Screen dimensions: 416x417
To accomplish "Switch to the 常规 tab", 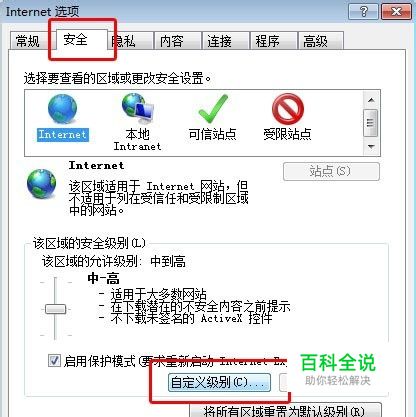I will [28, 41].
